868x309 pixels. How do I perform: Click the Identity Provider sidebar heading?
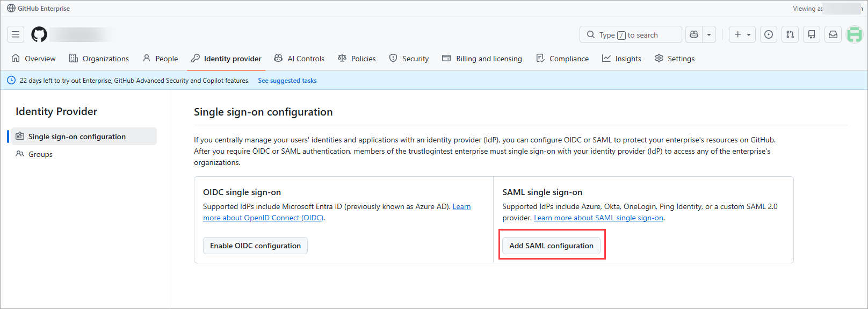point(56,111)
